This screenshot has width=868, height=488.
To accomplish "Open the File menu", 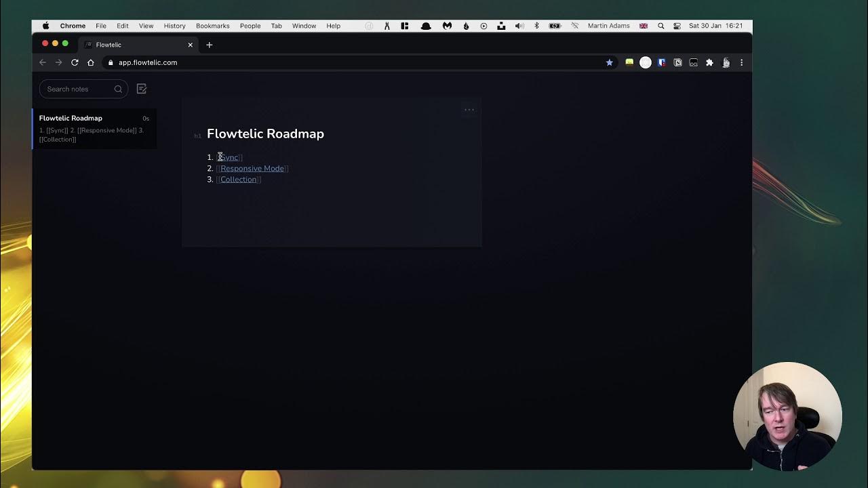I will click(x=100, y=26).
